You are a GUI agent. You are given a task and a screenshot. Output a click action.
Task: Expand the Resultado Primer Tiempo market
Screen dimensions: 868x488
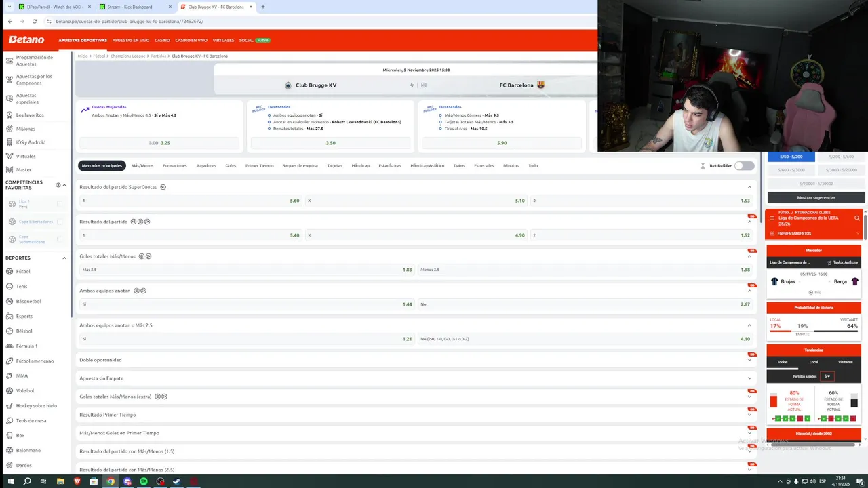pos(749,415)
